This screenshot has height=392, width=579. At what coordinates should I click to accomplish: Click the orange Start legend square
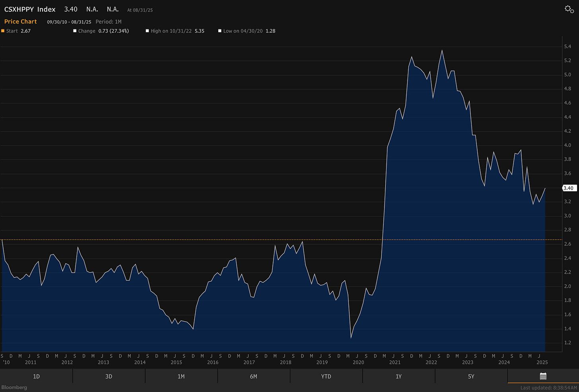coord(3,31)
